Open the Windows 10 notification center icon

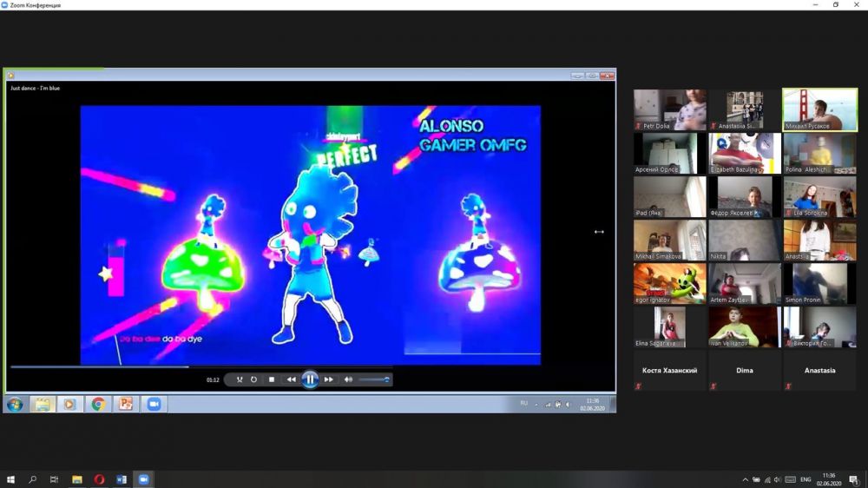[853, 479]
